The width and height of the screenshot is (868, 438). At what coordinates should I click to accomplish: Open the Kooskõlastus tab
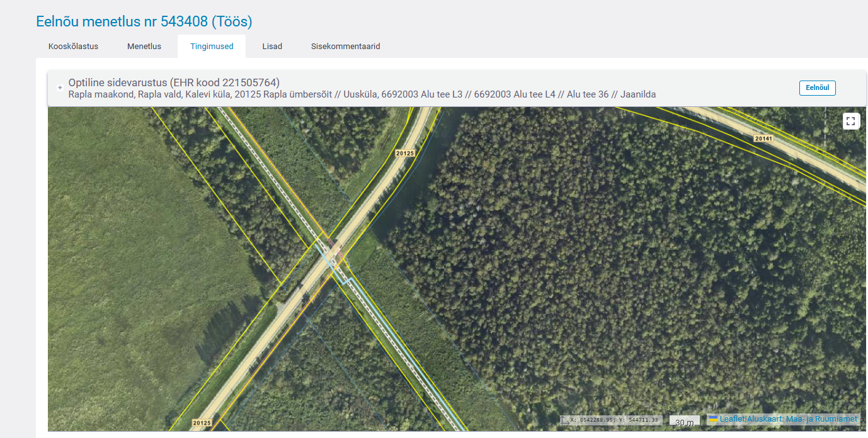(73, 46)
